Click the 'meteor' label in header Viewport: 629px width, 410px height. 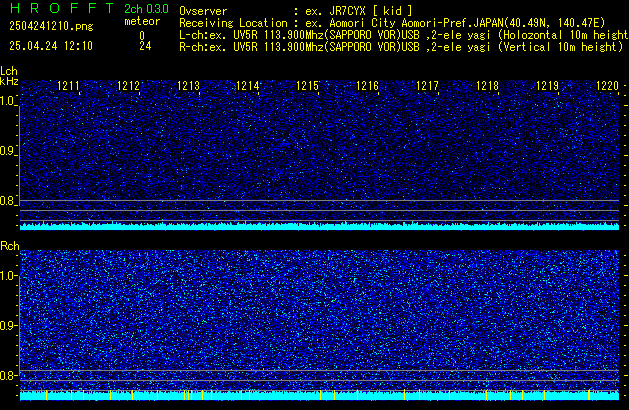142,21
